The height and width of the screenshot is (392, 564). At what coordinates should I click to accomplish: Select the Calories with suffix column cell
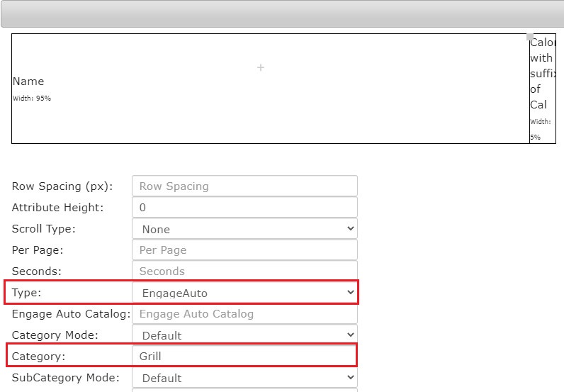click(x=543, y=89)
